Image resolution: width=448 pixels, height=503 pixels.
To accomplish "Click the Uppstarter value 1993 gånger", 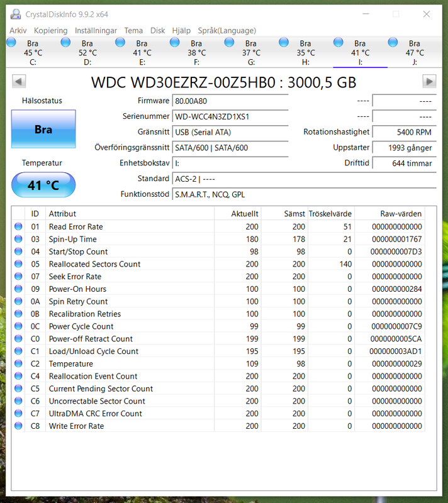I will 405,148.
